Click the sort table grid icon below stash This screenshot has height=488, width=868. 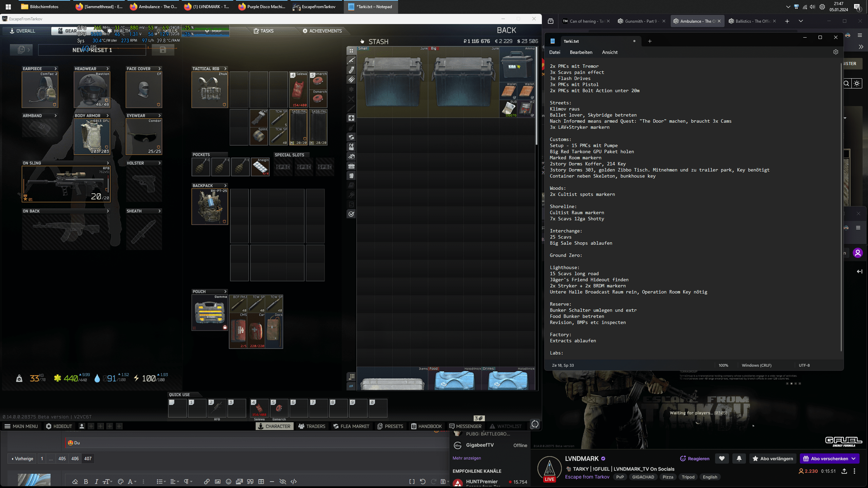[x=352, y=377]
